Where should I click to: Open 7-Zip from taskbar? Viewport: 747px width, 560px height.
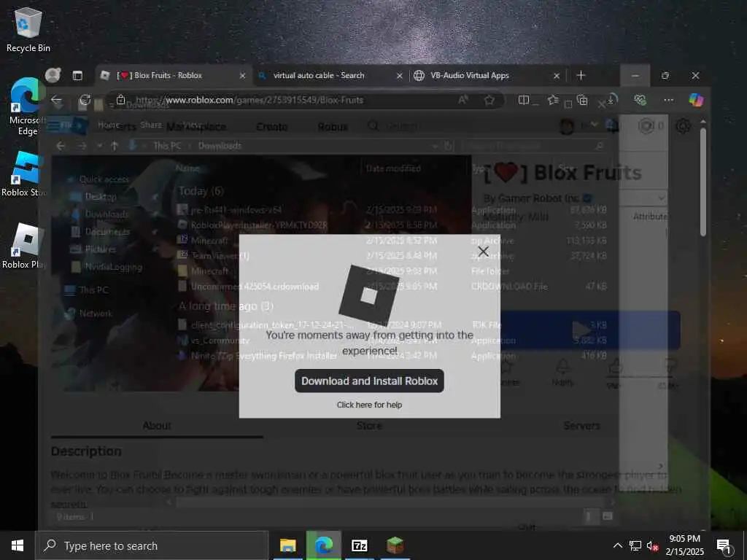(359, 545)
